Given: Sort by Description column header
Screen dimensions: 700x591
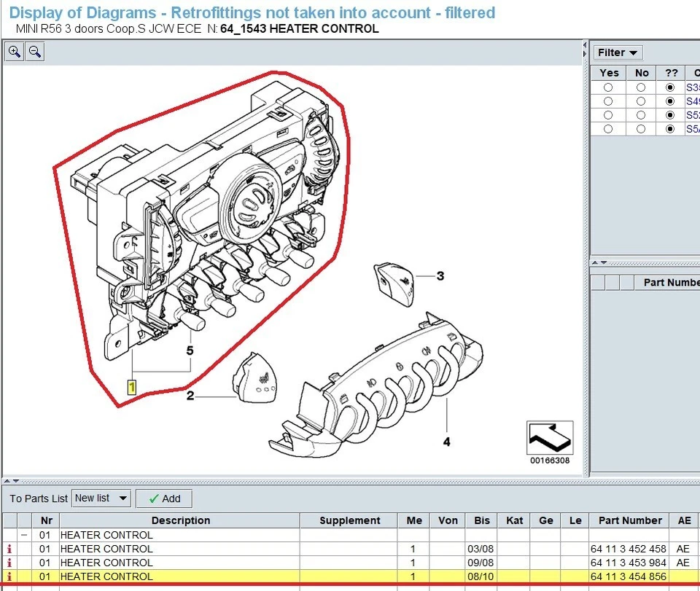Looking at the screenshot, I should click(180, 520).
